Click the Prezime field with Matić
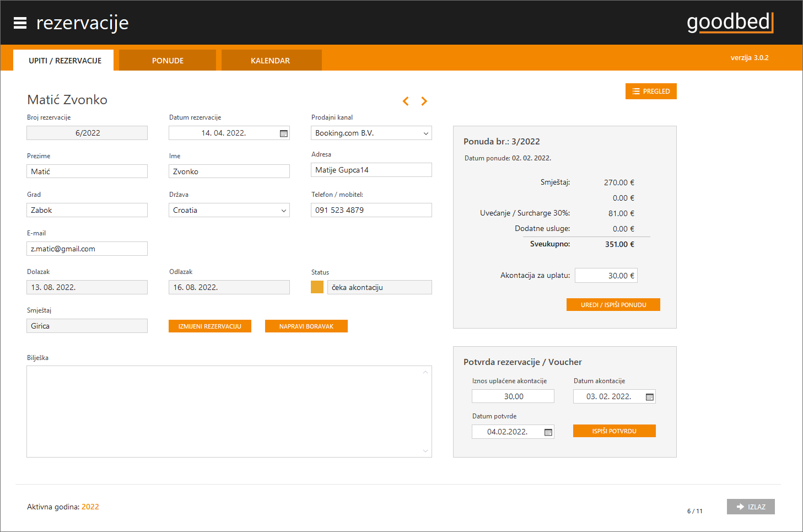 87,171
